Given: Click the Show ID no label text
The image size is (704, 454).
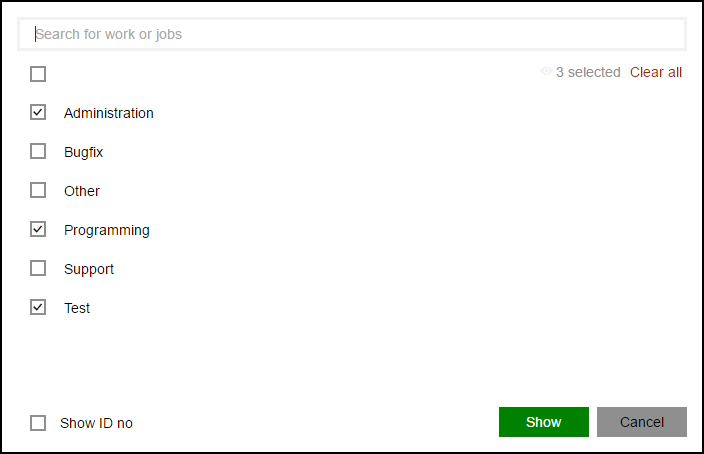Looking at the screenshot, I should pos(97,423).
